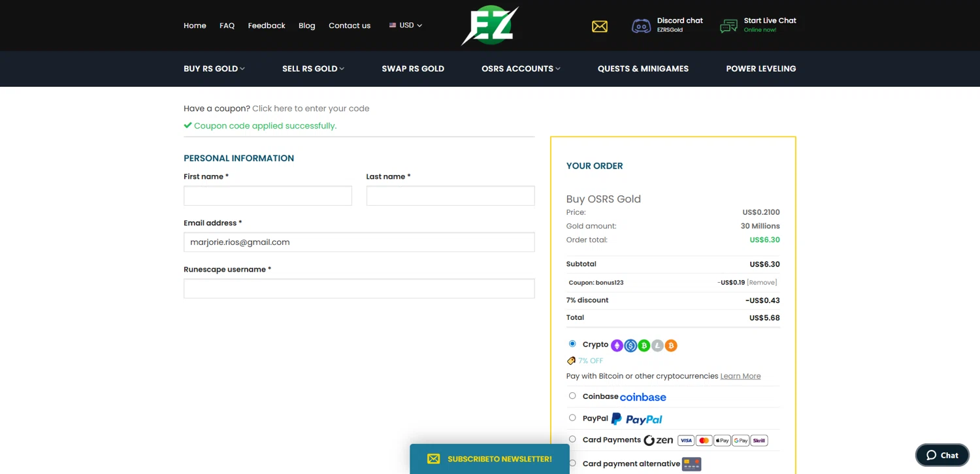
Task: Expand the Buy RS Gold menu
Action: tap(214, 69)
